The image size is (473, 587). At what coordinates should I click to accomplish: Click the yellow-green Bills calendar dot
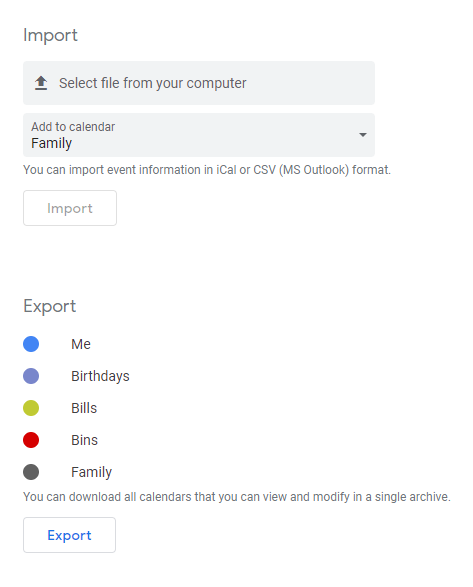point(31,408)
